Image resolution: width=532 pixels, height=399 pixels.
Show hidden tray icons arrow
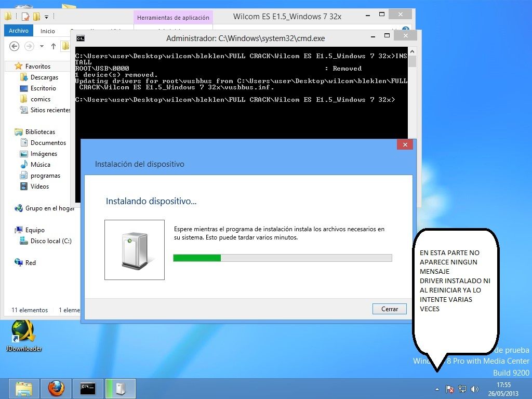pos(437,389)
